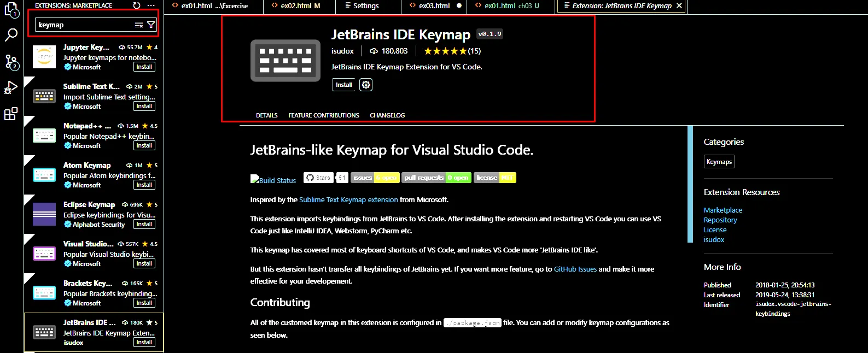
Task: Install the Notepad++ keymap extension
Action: (x=144, y=145)
